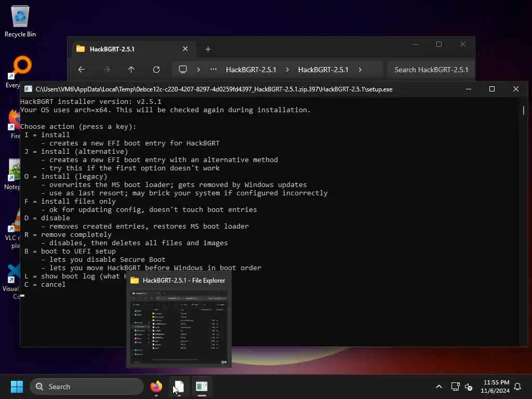Viewport: 532px width, 399px height.
Task: Click the 'Choose action (press a key):' line
Action: 78,127
